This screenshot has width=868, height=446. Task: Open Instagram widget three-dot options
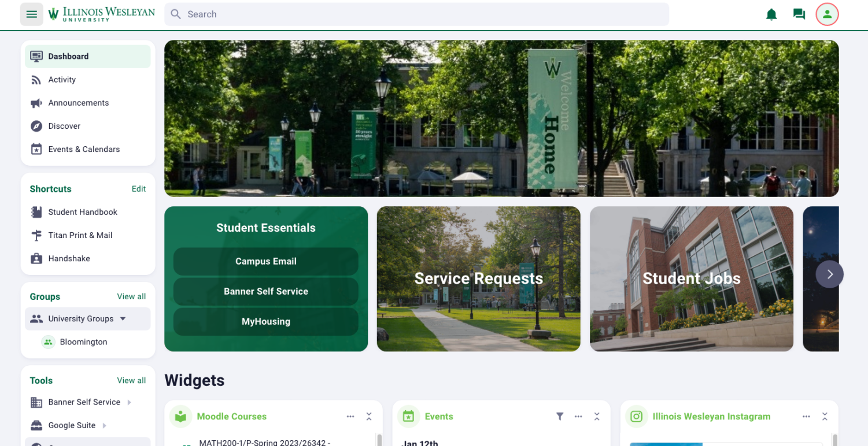806,417
